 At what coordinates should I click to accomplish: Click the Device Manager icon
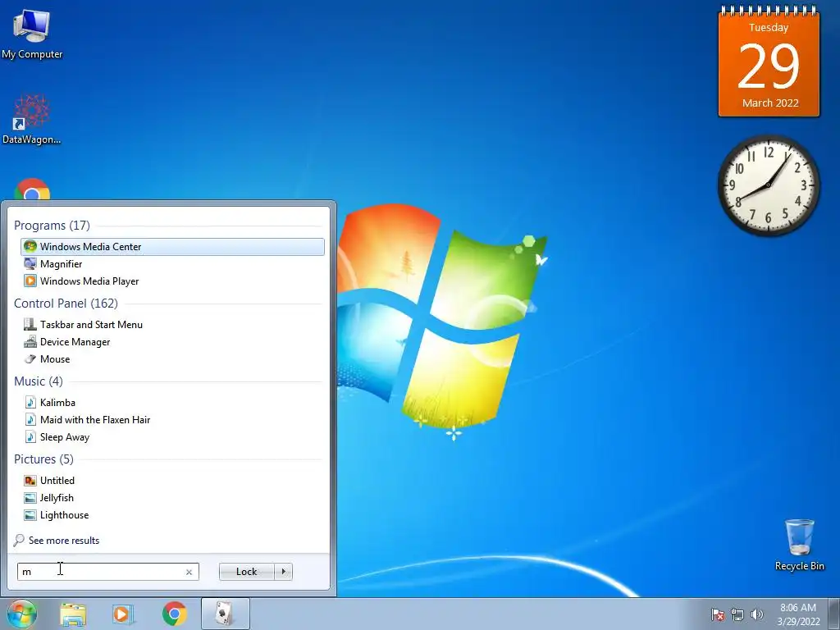pos(30,341)
